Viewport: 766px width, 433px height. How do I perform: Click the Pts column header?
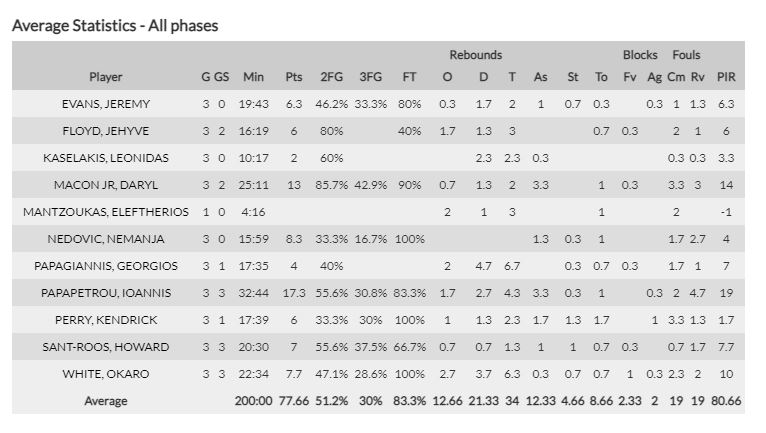pyautogui.click(x=294, y=77)
